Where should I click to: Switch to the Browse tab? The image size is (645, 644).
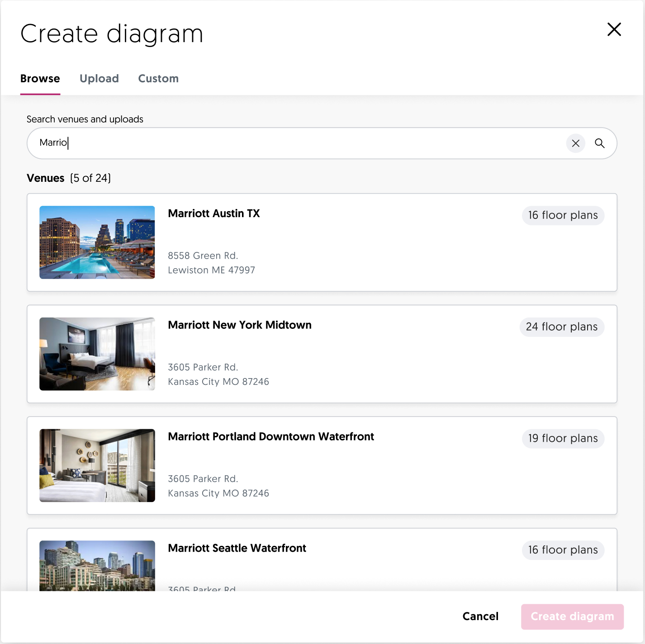[40, 79]
